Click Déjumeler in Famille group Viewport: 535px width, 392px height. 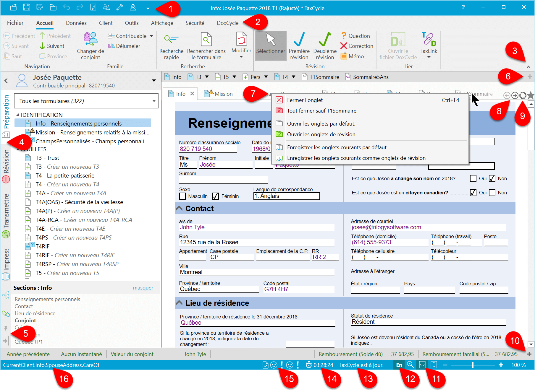pyautogui.click(x=124, y=46)
